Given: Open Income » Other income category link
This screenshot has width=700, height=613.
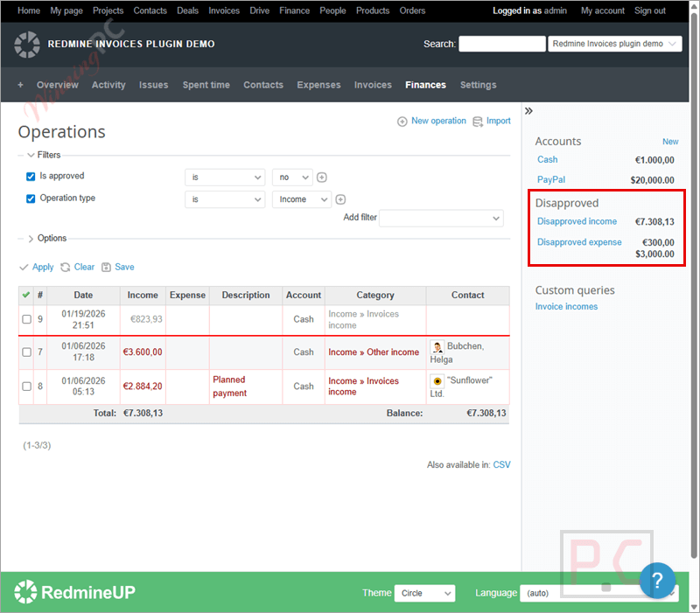Looking at the screenshot, I should (374, 352).
